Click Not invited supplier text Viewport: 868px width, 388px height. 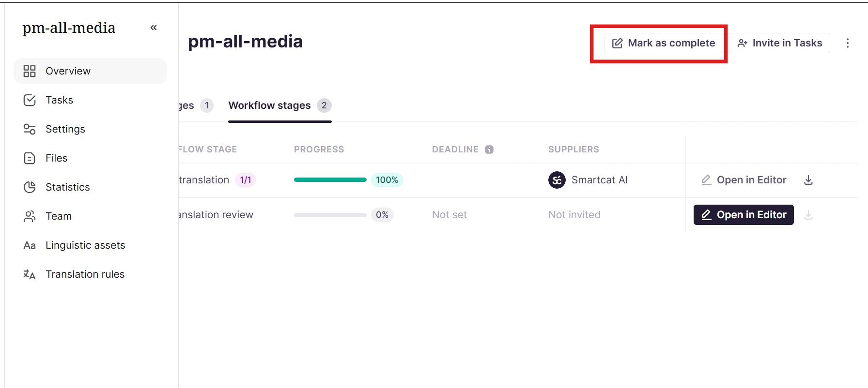click(574, 215)
